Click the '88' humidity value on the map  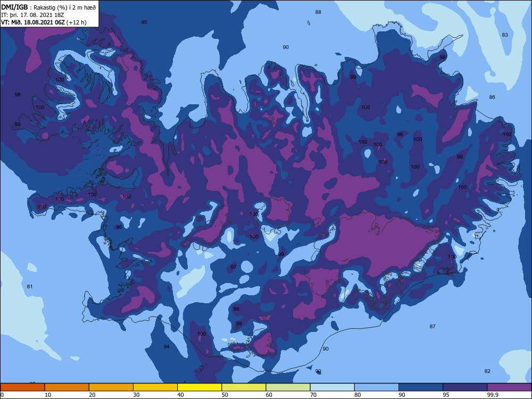coord(318,12)
